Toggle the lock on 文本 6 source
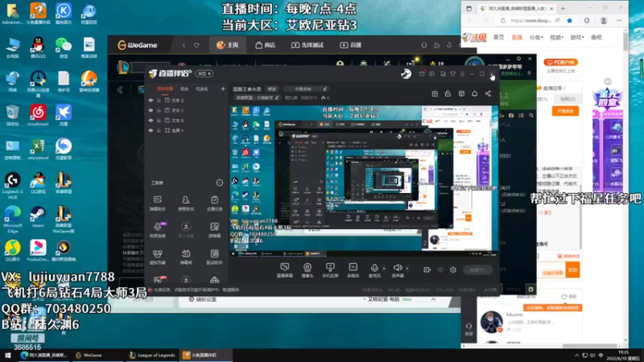The image size is (644, 362). click(x=159, y=120)
